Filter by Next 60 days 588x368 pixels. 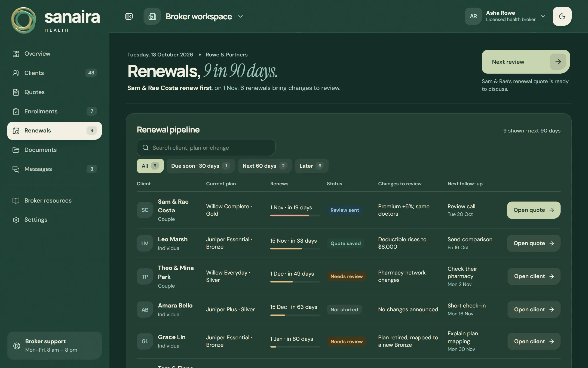coord(265,166)
